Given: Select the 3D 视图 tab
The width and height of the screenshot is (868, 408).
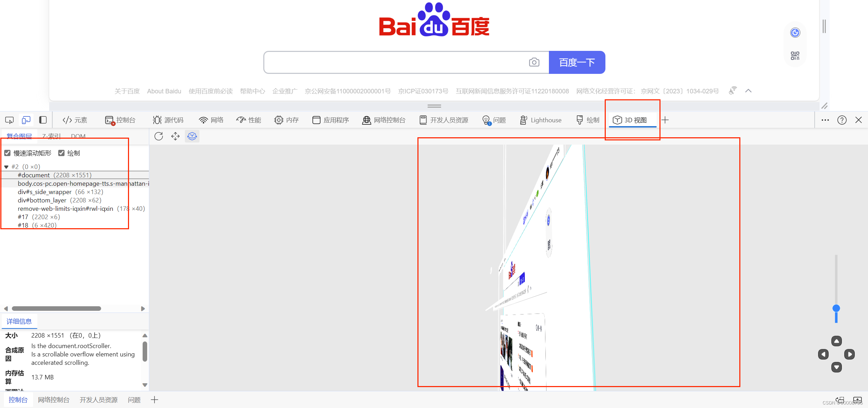Looking at the screenshot, I should pyautogui.click(x=630, y=120).
